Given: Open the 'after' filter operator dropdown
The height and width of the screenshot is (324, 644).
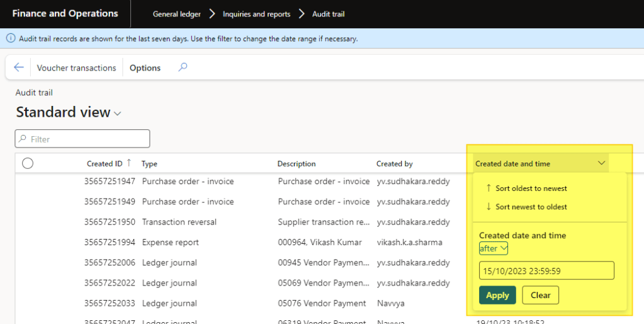Looking at the screenshot, I should pyautogui.click(x=493, y=248).
